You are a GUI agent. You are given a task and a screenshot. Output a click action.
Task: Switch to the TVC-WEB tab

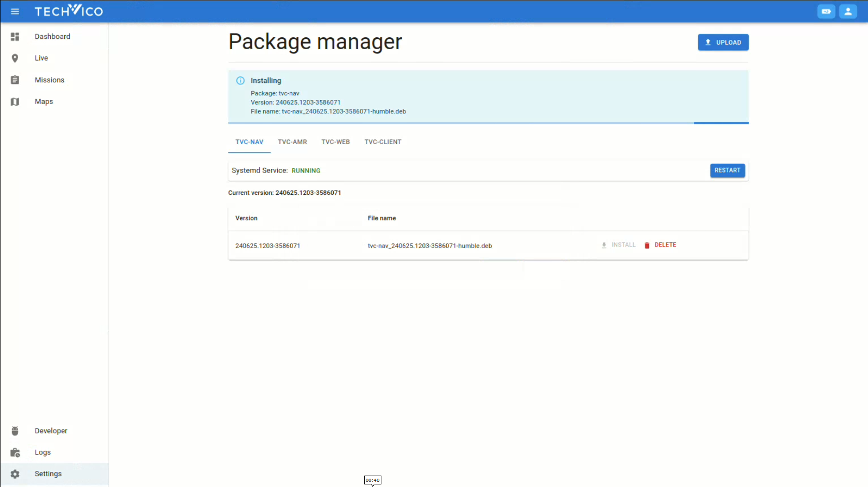(x=335, y=142)
